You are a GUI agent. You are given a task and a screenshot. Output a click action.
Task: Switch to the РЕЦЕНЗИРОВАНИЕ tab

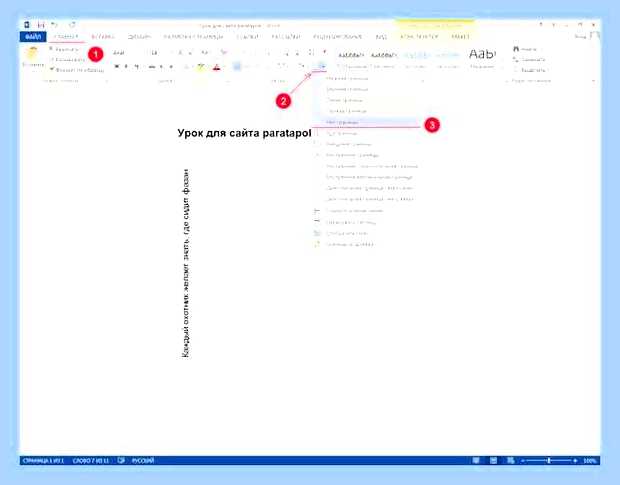[x=337, y=37]
